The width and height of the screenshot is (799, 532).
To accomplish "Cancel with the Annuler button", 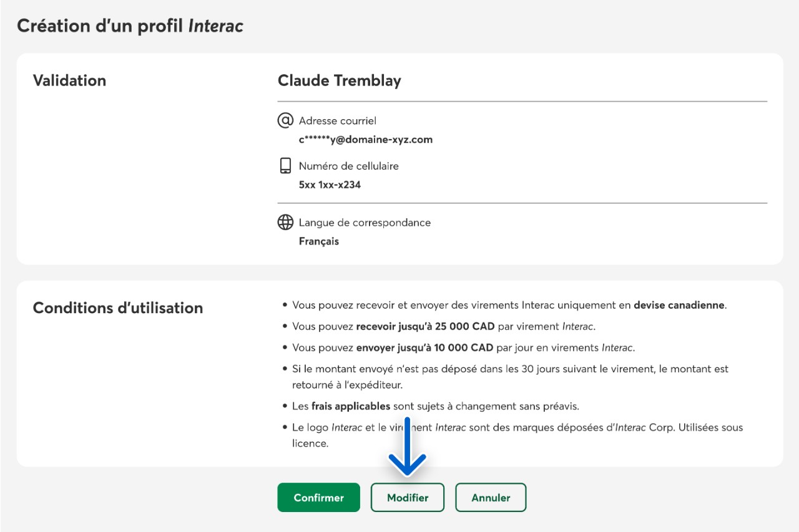I will coord(491,498).
